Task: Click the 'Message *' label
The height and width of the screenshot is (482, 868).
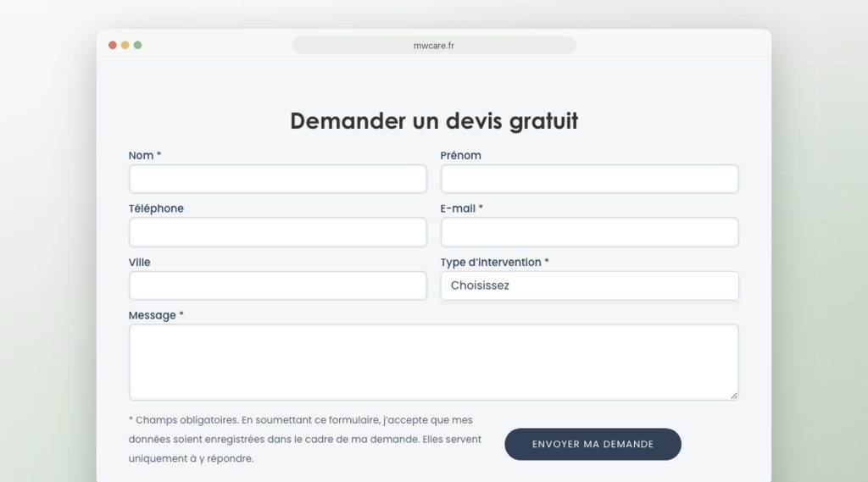Action: coord(156,315)
